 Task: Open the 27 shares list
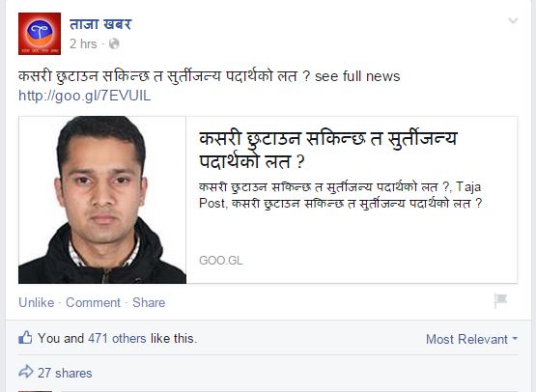coord(65,373)
